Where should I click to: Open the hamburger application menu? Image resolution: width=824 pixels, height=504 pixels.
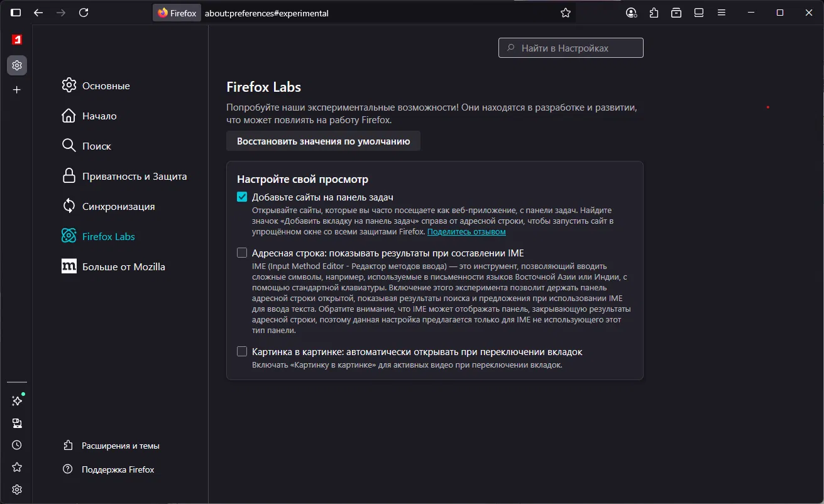(x=722, y=13)
